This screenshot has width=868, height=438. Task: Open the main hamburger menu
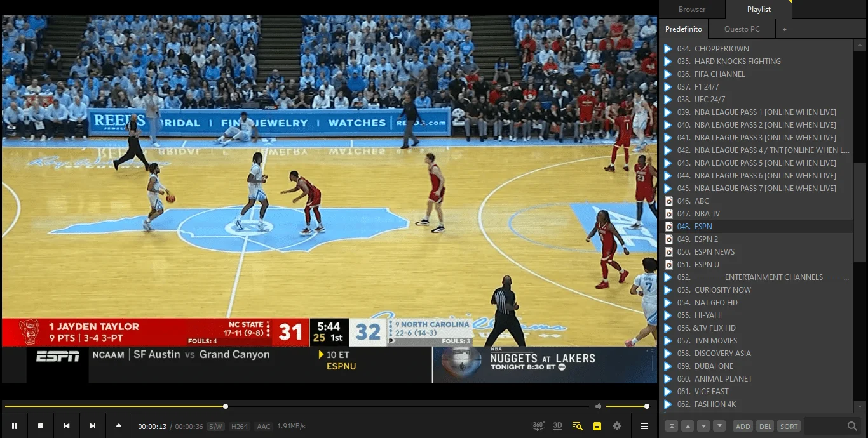[644, 426]
